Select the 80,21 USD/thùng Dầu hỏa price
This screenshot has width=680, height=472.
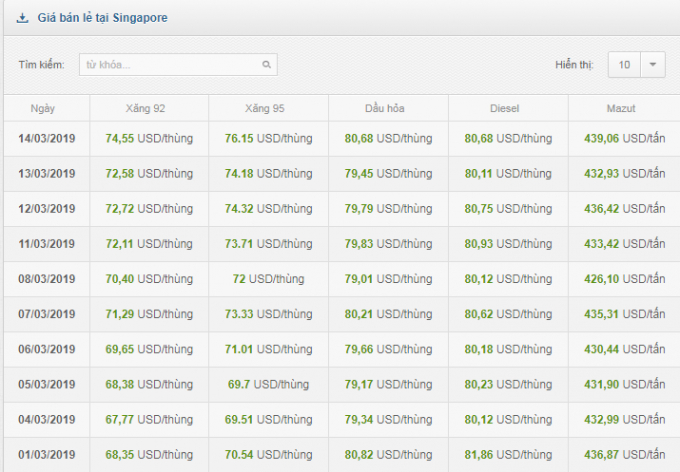(388, 314)
